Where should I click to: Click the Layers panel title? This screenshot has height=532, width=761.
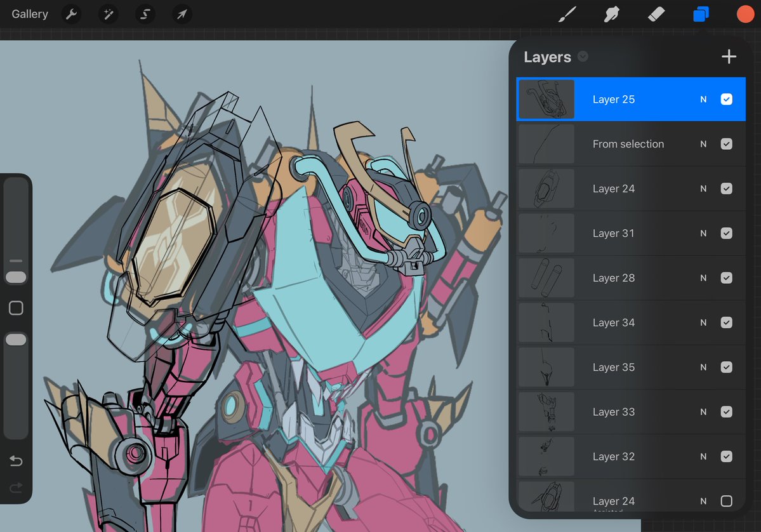[x=548, y=57]
